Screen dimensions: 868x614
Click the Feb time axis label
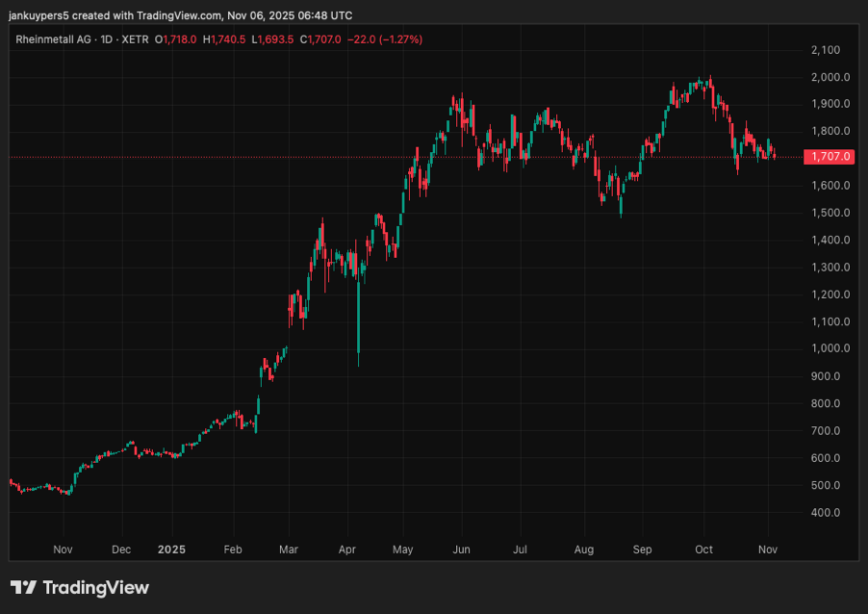click(x=233, y=550)
